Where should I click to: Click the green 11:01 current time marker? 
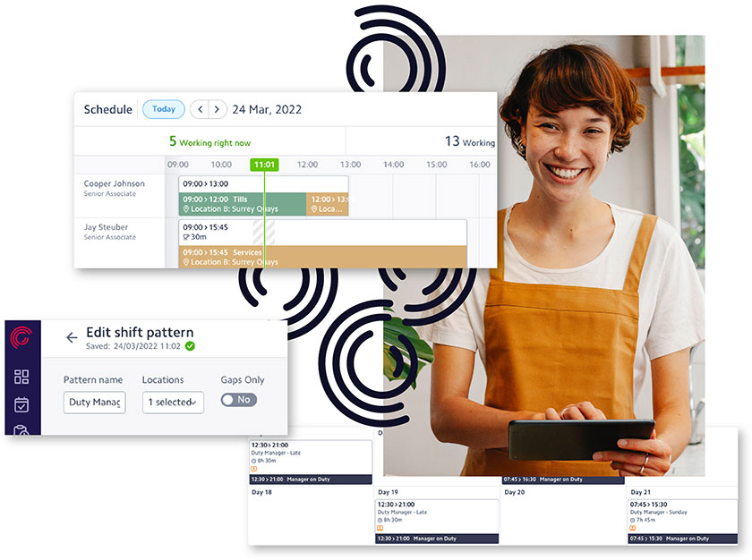coord(264,165)
